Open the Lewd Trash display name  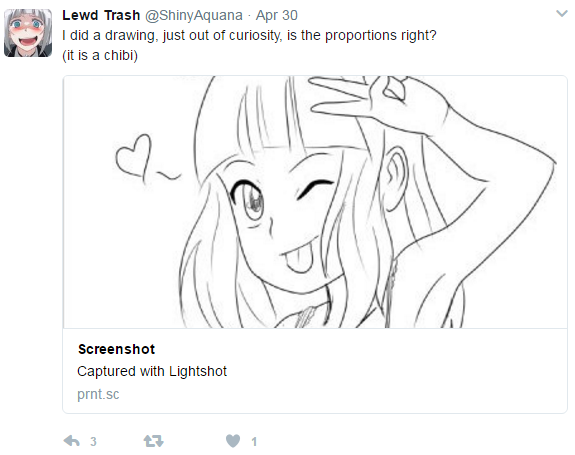pos(101,15)
